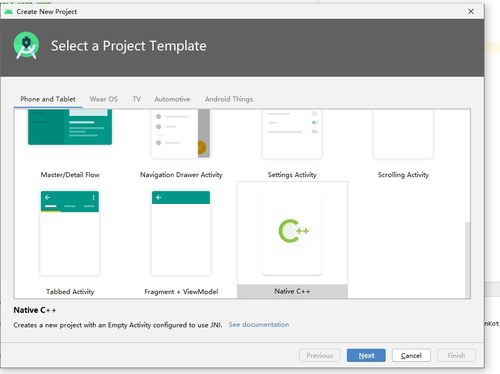
Task: Choose the Navigation Drawer Activity preview
Action: [x=181, y=134]
